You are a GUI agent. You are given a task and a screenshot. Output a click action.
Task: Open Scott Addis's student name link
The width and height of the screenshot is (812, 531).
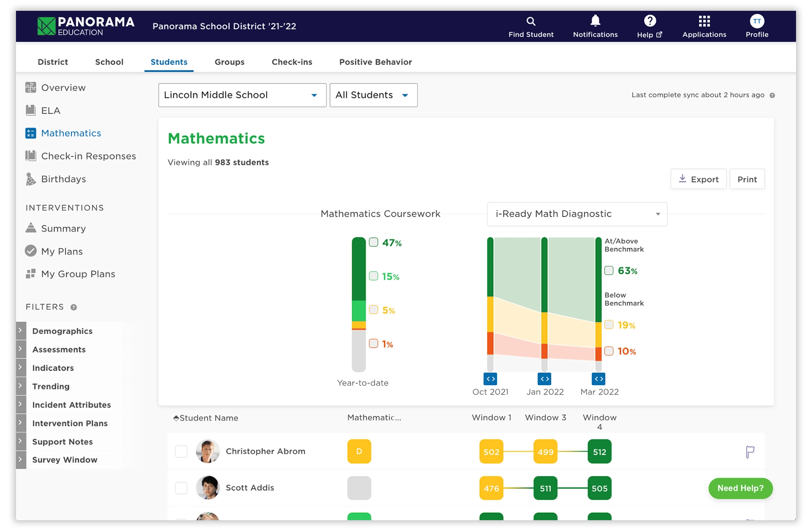250,488
